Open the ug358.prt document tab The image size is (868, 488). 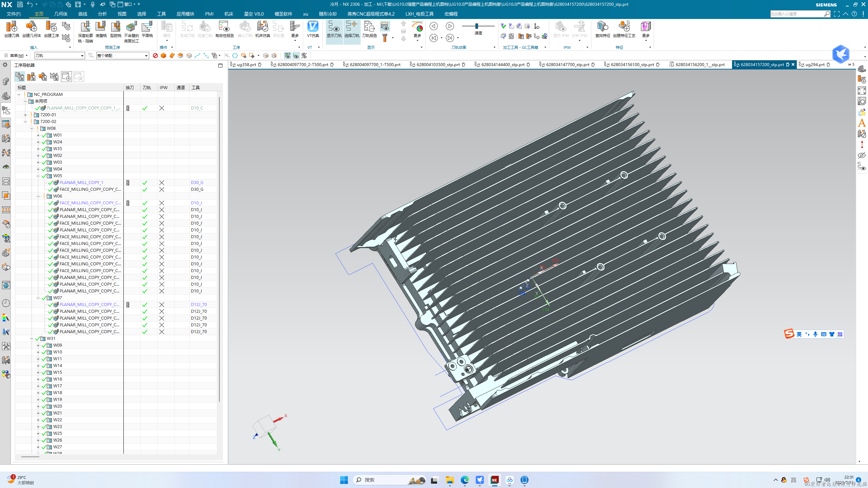click(246, 64)
